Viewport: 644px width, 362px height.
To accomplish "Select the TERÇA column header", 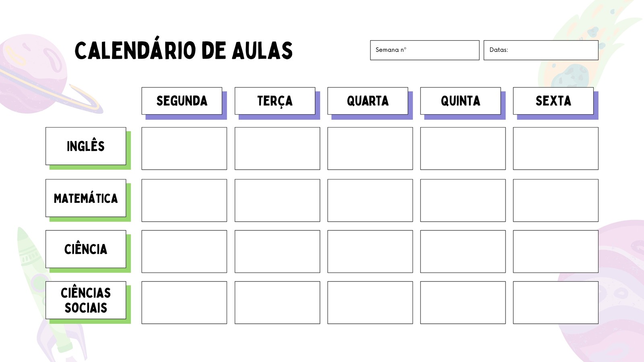I will 275,101.
